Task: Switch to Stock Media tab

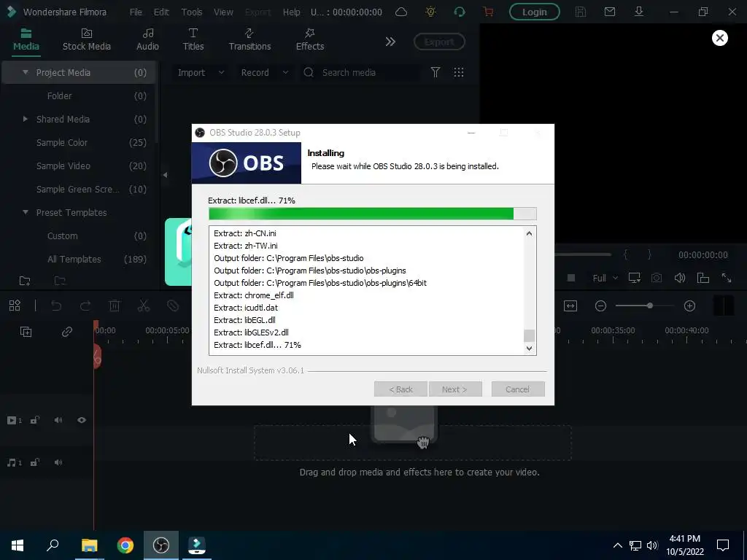Action: tap(87, 39)
